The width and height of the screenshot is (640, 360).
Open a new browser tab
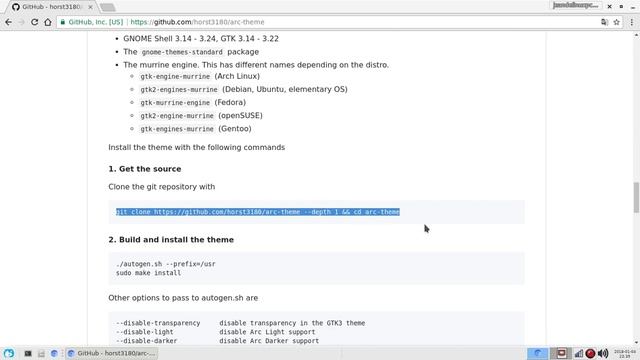pyautogui.click(x=107, y=7)
